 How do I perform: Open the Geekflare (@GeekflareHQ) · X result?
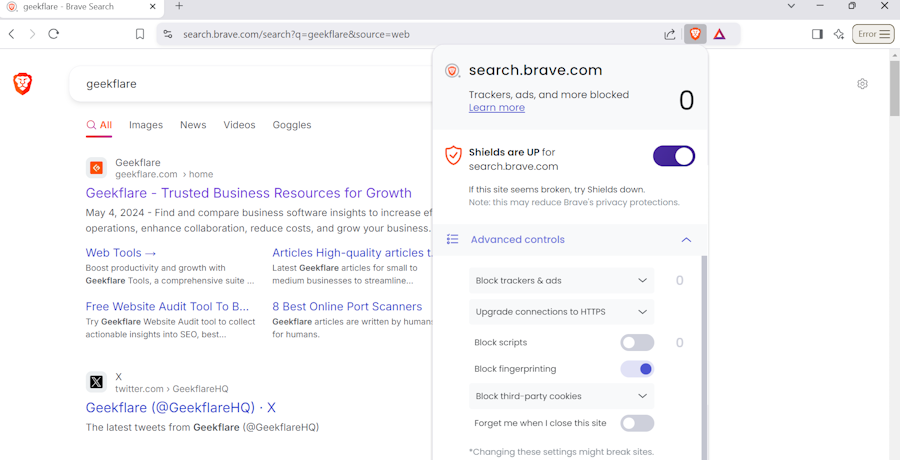pyautogui.click(x=181, y=408)
